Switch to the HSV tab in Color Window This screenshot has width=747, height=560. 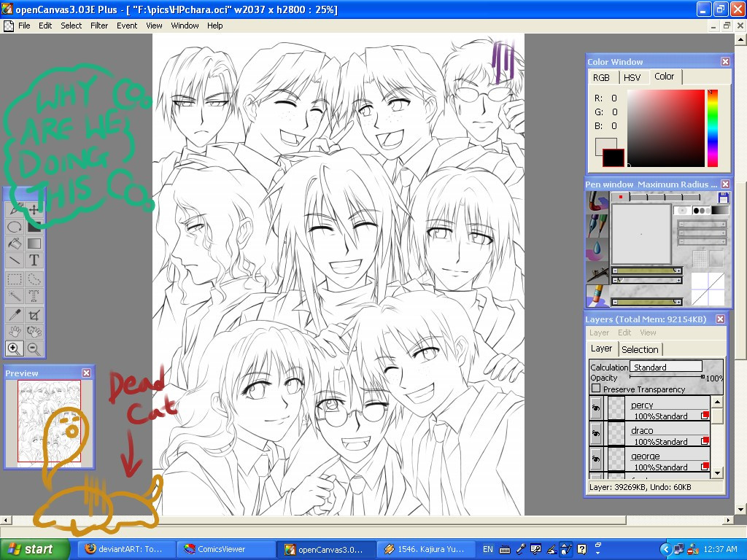click(632, 77)
